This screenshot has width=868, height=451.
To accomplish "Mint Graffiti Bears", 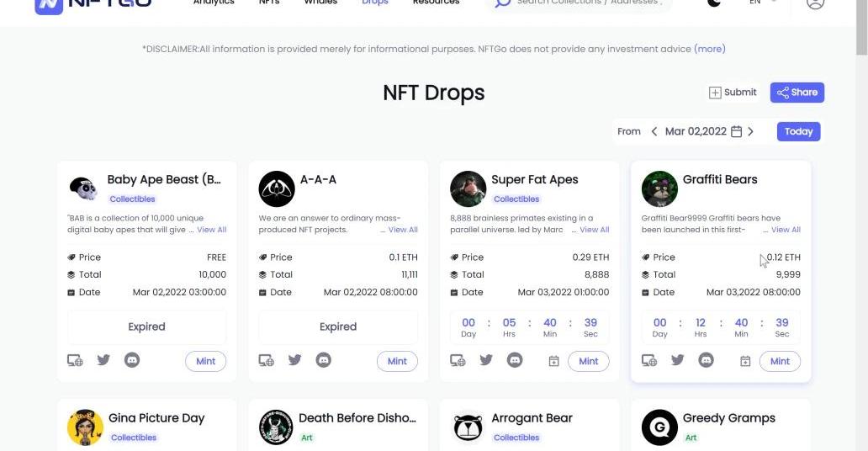I will pos(780,361).
